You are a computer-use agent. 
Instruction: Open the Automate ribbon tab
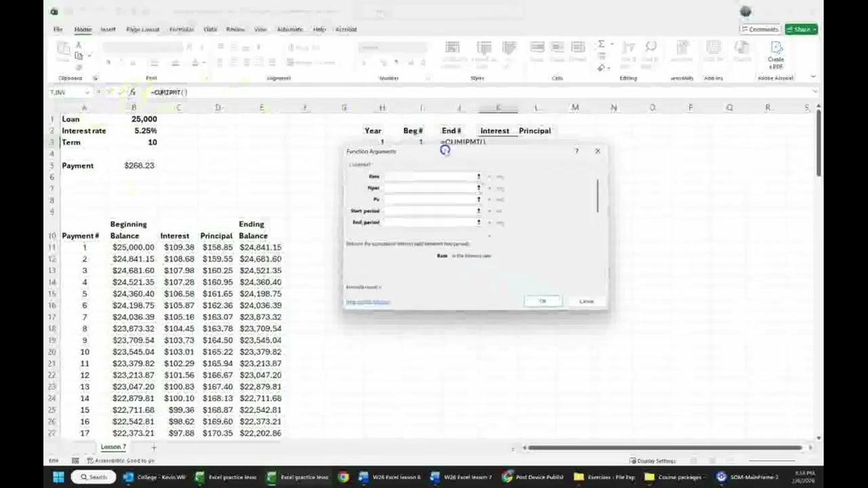(290, 29)
